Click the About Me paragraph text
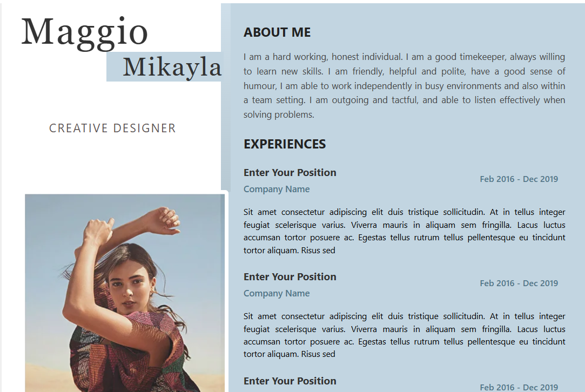 (404, 86)
